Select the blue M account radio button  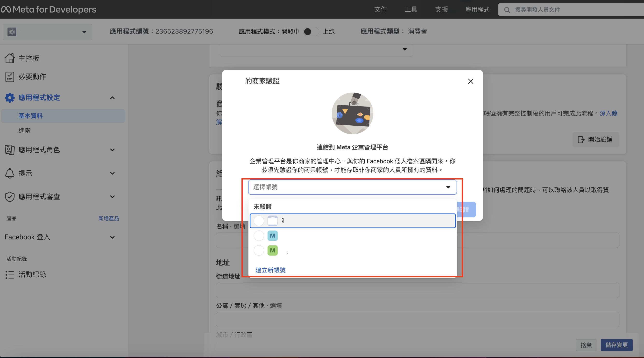pyautogui.click(x=259, y=236)
